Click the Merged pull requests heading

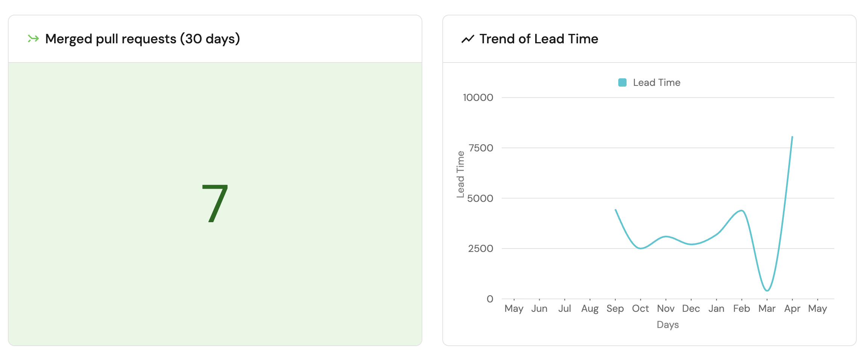pyautogui.click(x=143, y=39)
